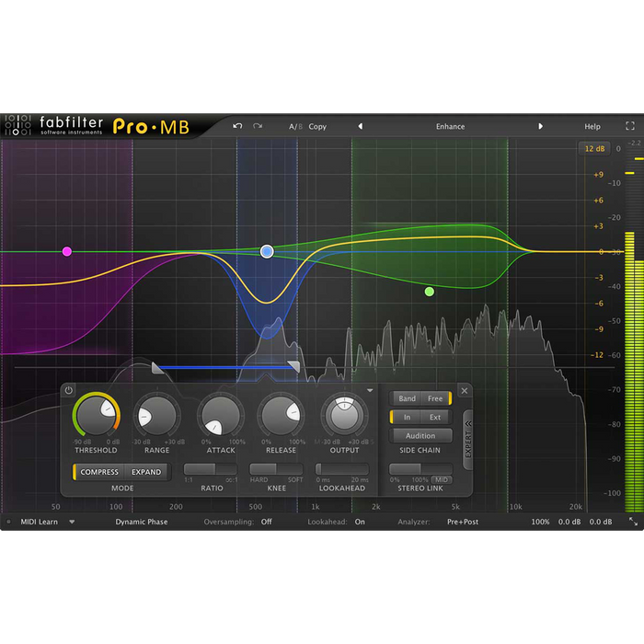The height and width of the screenshot is (644, 644).
Task: Toggle full screen mode icon
Action: point(630,126)
